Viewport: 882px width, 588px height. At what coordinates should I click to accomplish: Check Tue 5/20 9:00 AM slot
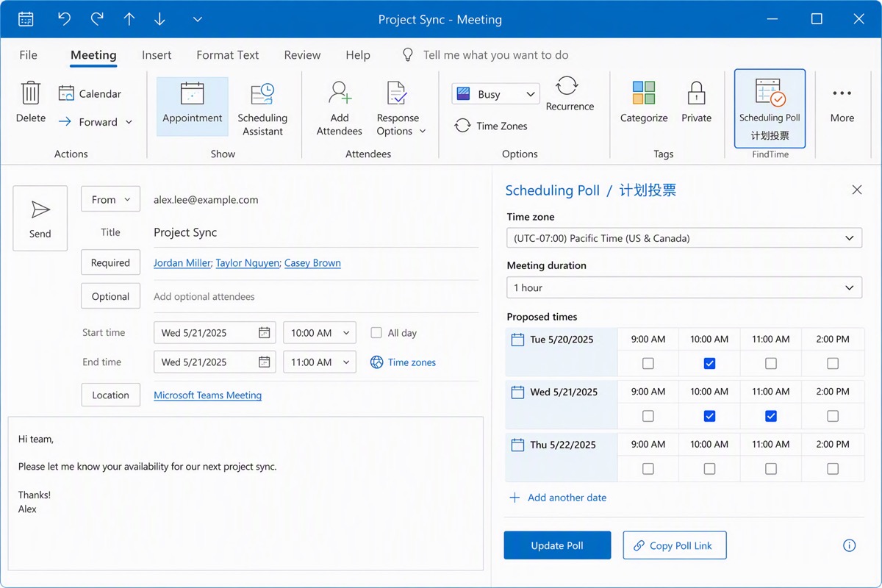click(648, 363)
